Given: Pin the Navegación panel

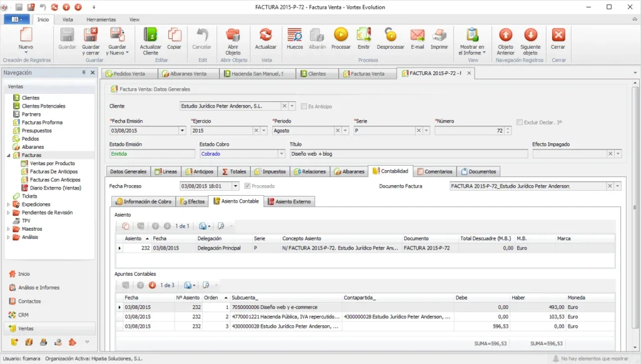Looking at the screenshot, I should point(84,73).
